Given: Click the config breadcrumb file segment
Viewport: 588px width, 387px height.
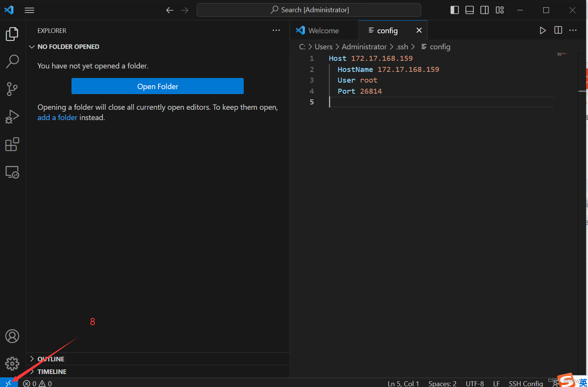Looking at the screenshot, I should tap(436, 47).
